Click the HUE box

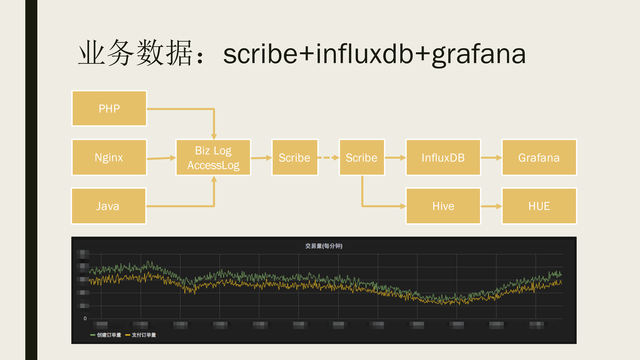point(539,206)
